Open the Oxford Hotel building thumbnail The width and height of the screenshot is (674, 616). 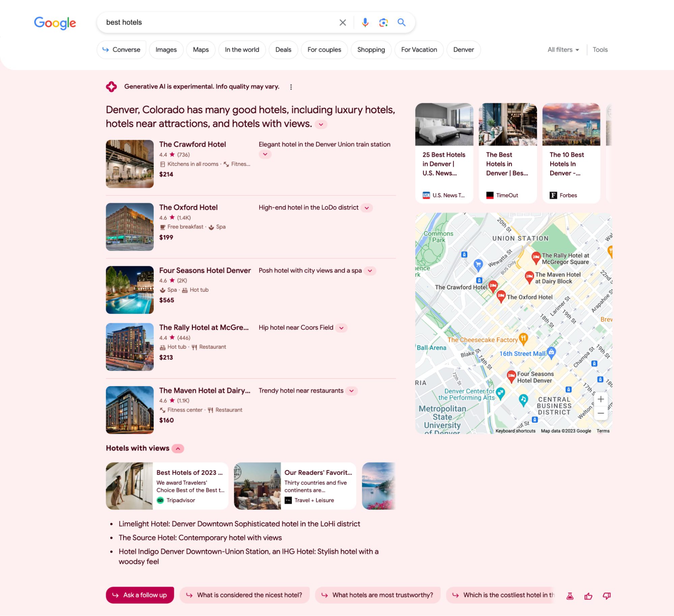[130, 227]
